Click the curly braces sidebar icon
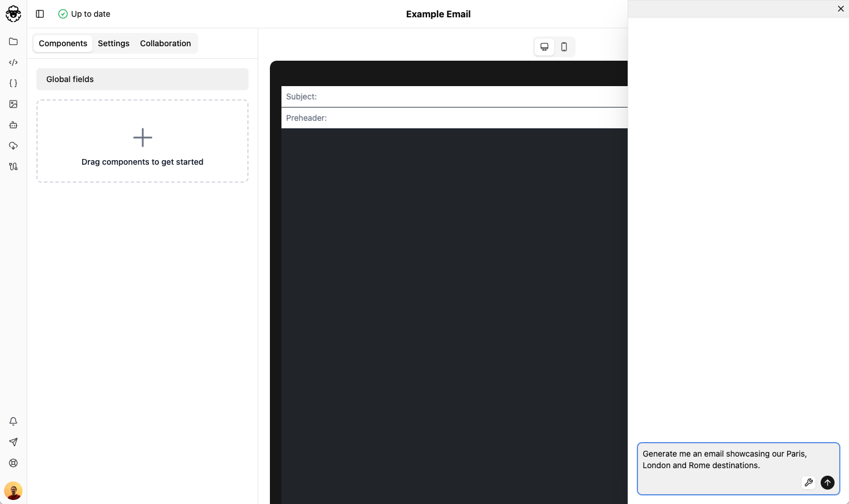 click(x=13, y=83)
